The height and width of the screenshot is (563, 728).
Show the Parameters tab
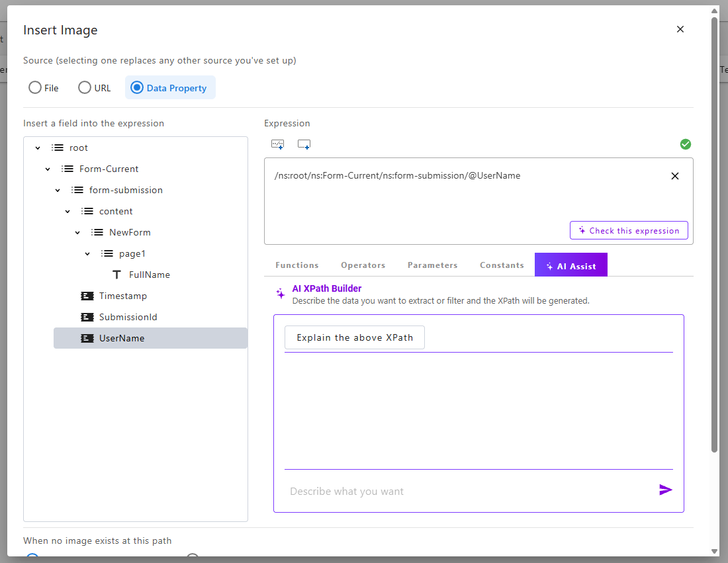(433, 265)
